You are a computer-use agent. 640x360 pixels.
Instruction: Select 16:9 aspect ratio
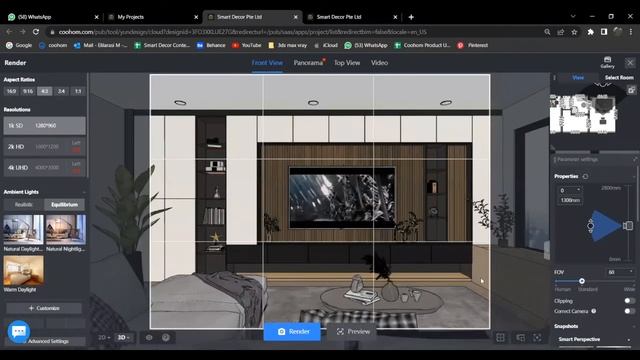[11, 91]
